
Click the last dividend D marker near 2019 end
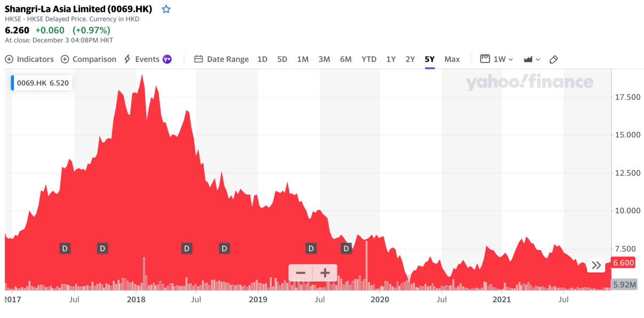347,248
